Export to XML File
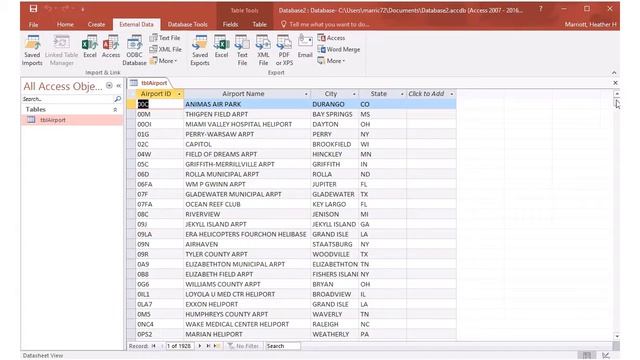 coord(263,50)
